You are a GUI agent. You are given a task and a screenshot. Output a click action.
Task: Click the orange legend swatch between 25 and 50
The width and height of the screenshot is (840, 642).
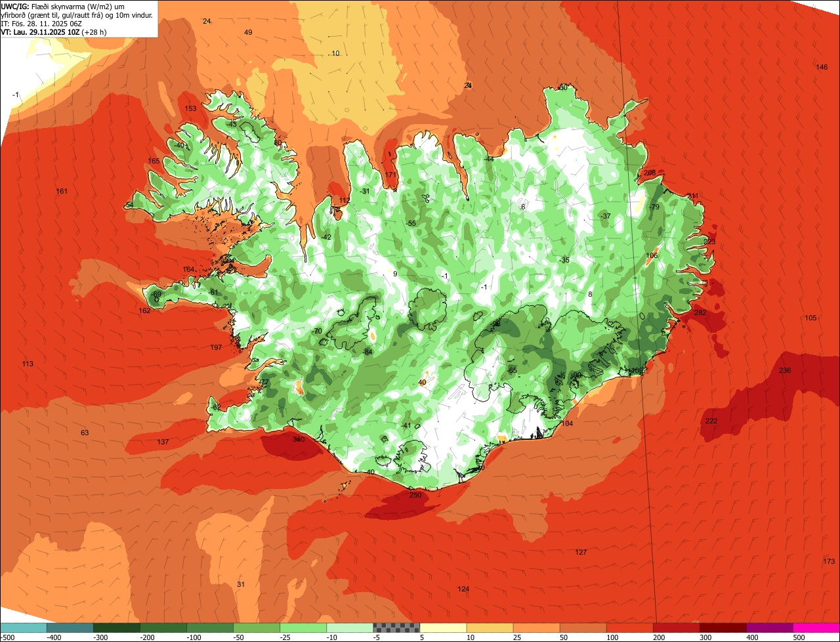(536, 628)
